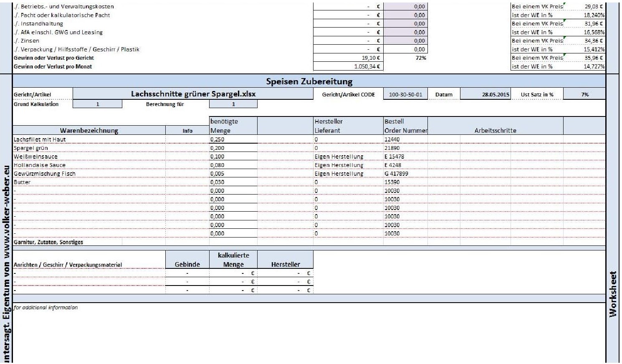
Task: Click Butter order number 15390
Action: pyautogui.click(x=392, y=182)
